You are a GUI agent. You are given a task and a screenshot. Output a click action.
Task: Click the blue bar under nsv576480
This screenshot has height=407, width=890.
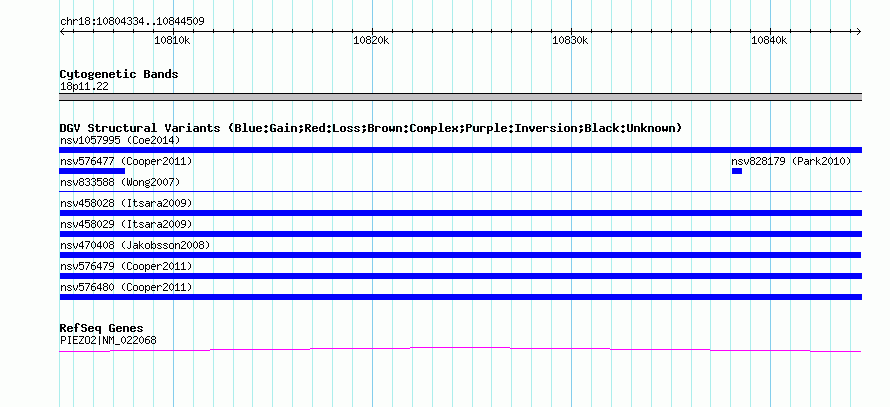[460, 297]
